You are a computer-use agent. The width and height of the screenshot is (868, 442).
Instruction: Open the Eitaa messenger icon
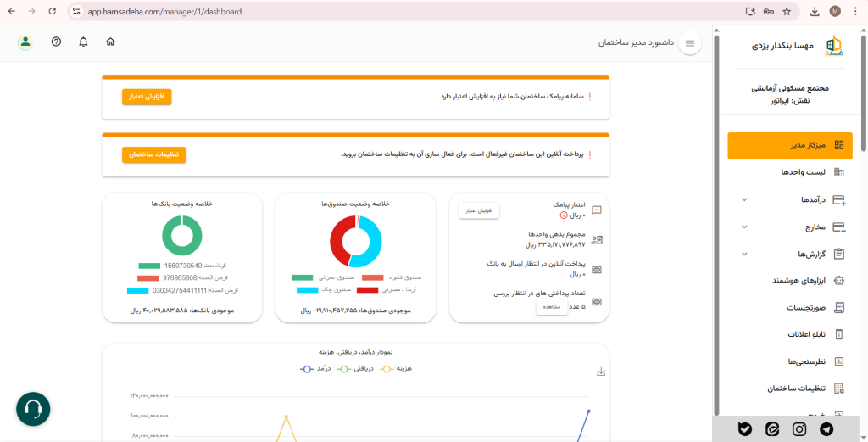(x=772, y=428)
